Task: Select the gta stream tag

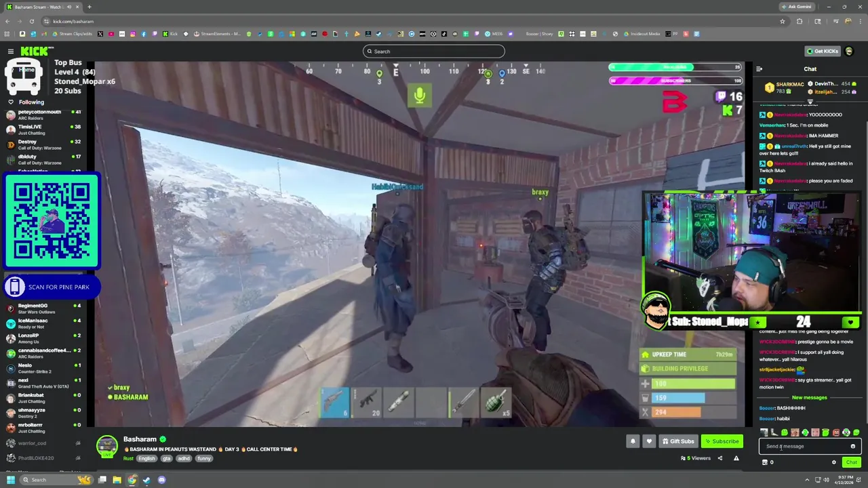Action: (x=167, y=459)
